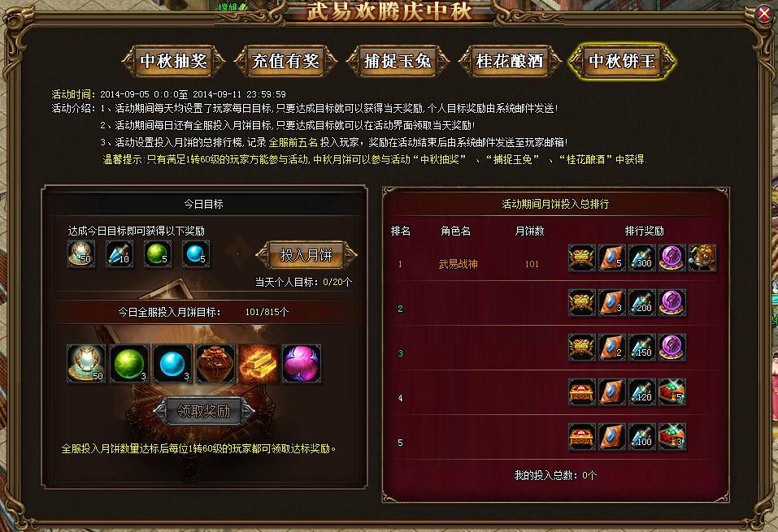Image resolution: width=778 pixels, height=532 pixels.
Task: Select rank 2 purple crystal ball reward
Action: coord(672,302)
